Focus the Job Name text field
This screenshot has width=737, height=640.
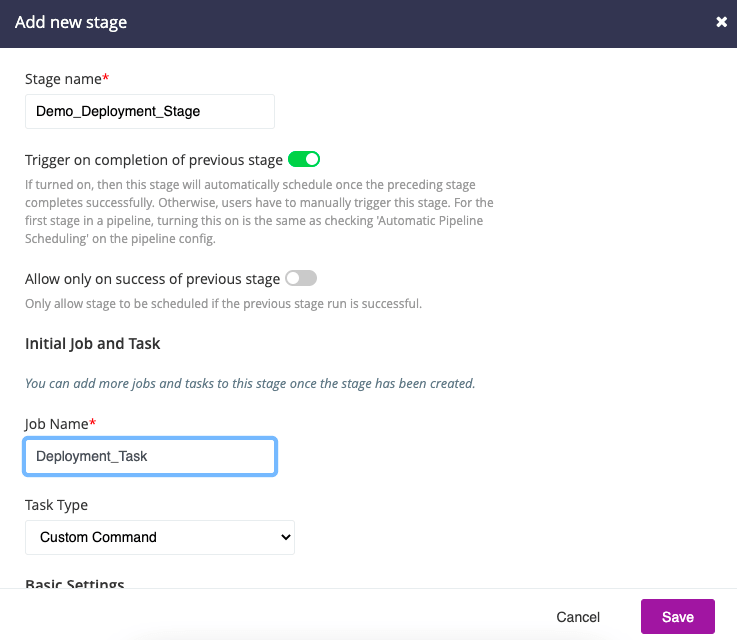point(149,456)
